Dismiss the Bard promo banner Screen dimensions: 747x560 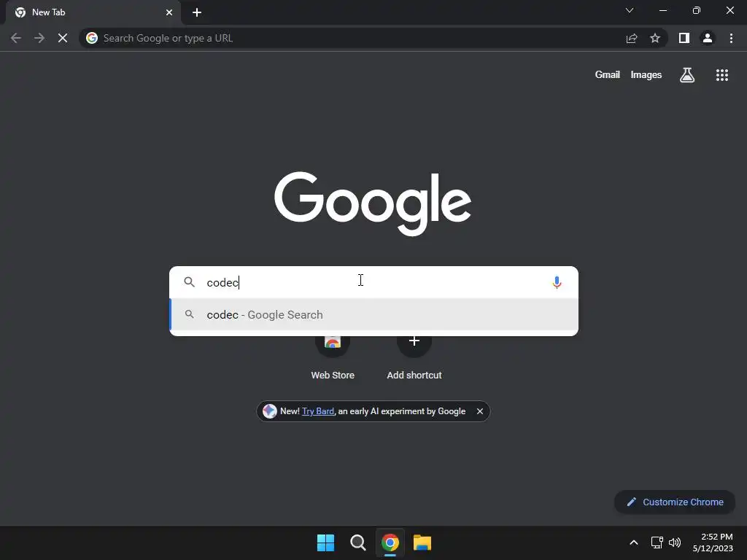[x=480, y=411]
